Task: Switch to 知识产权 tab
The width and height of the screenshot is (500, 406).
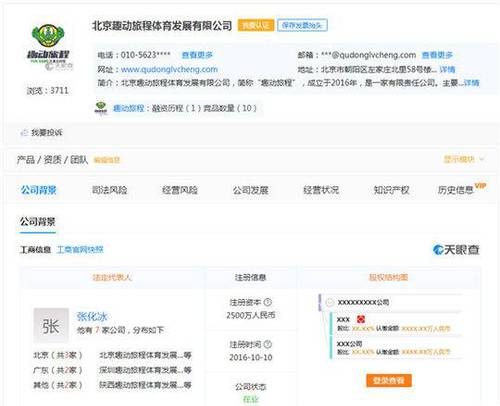Action: click(x=391, y=190)
